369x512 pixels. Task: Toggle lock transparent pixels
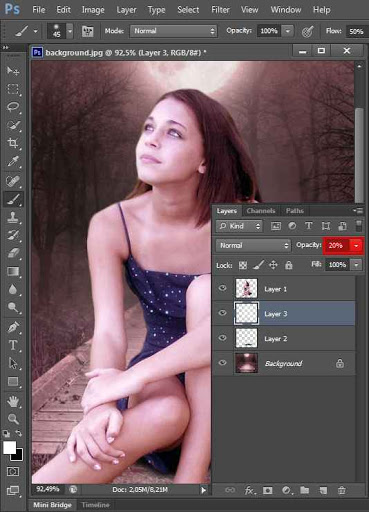(x=243, y=265)
